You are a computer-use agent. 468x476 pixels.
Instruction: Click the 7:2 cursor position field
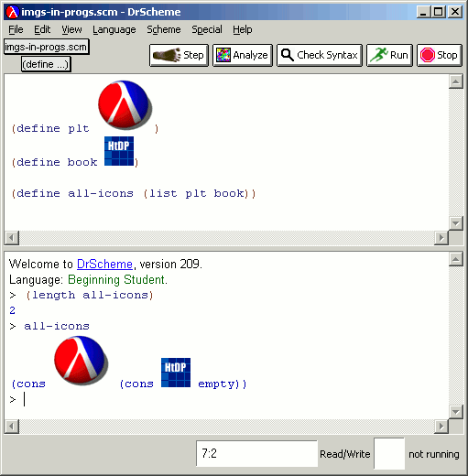(256, 453)
